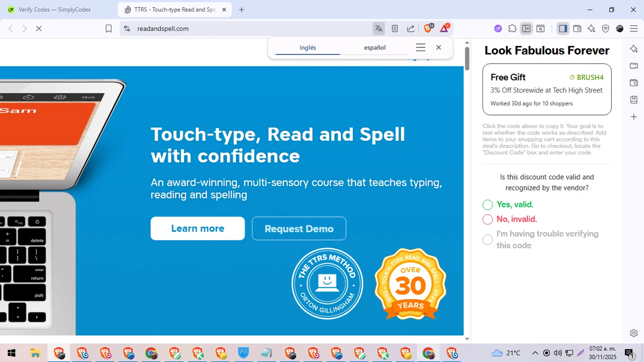Toggle the split view panel icon

pyautogui.click(x=526, y=29)
